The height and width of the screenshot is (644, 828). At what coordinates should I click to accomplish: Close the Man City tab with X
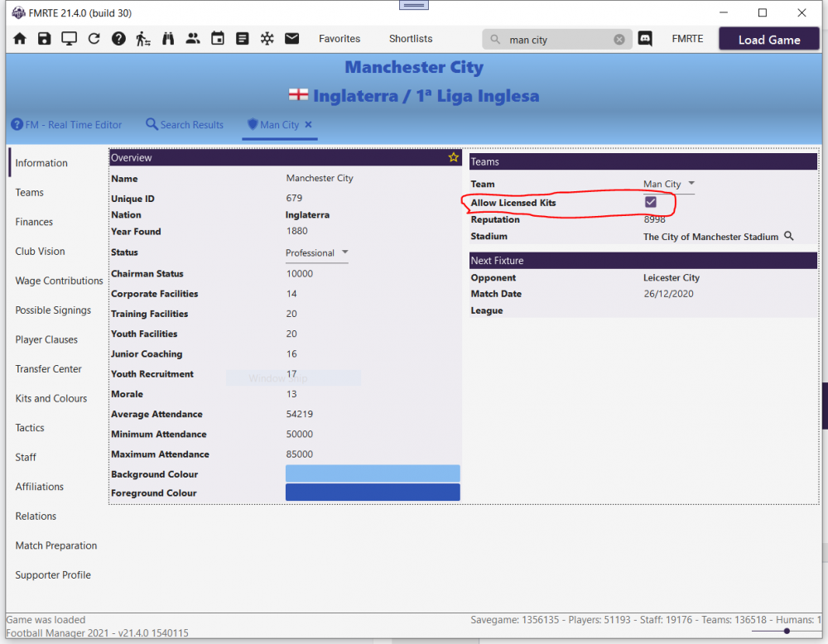click(x=308, y=124)
